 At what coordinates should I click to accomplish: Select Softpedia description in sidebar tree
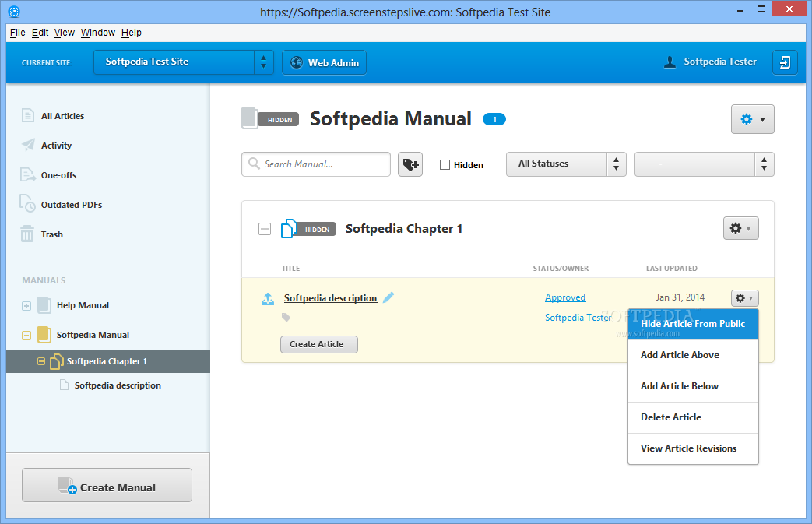click(x=118, y=385)
